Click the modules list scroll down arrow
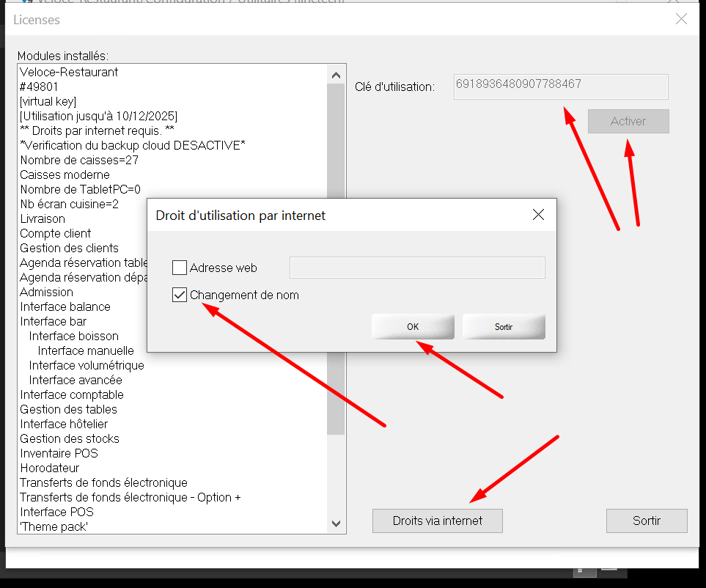Screen dimensions: 706x588 tap(336, 523)
